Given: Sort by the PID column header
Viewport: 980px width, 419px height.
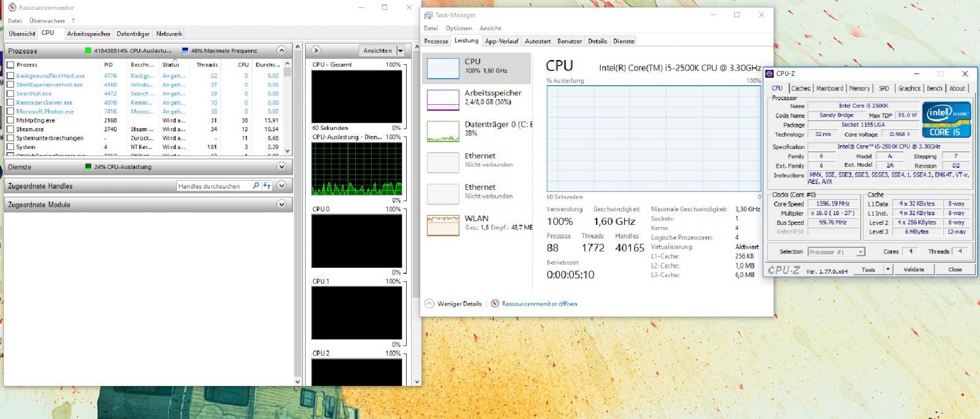Looking at the screenshot, I should (x=108, y=64).
